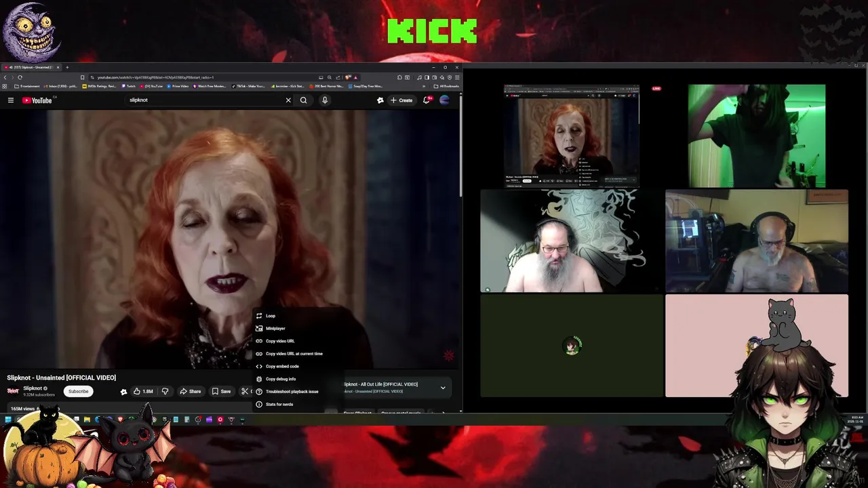Open the Slipknot channel avatar
This screenshot has width=868, height=488.
[13, 391]
